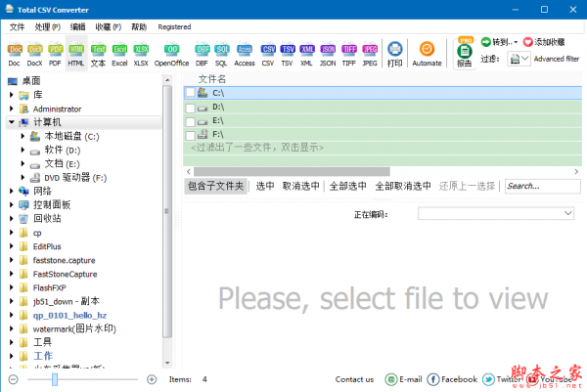Click the Go to (转到) arrow icon

(485, 42)
